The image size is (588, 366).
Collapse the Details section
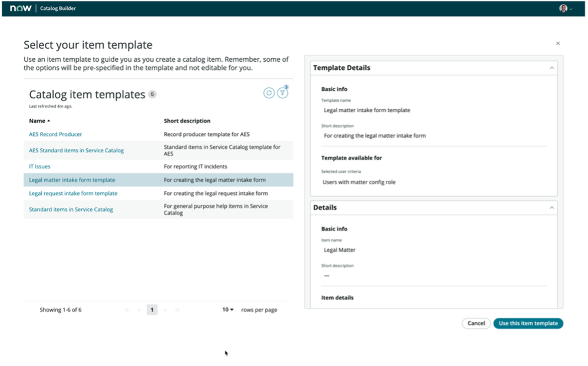551,208
